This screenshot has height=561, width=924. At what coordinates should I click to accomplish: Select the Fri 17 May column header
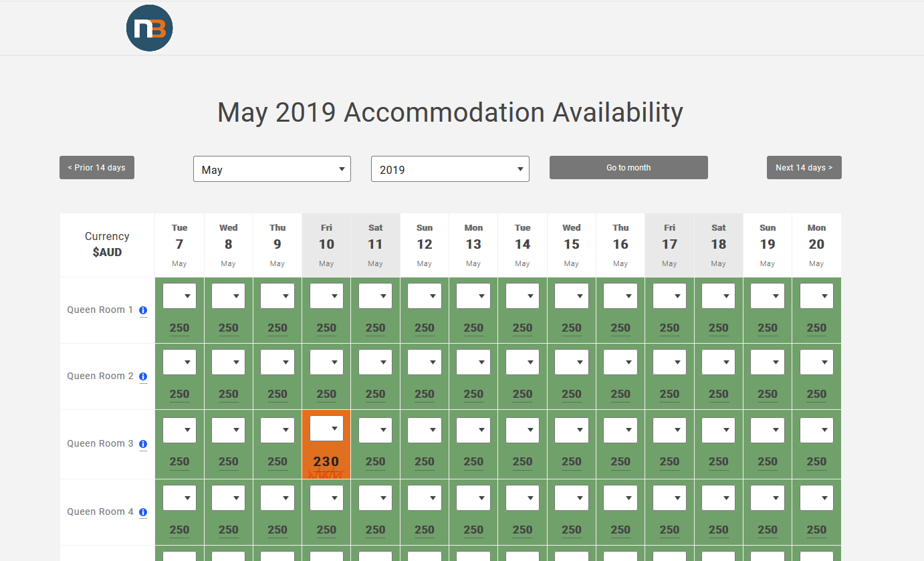[x=670, y=245]
